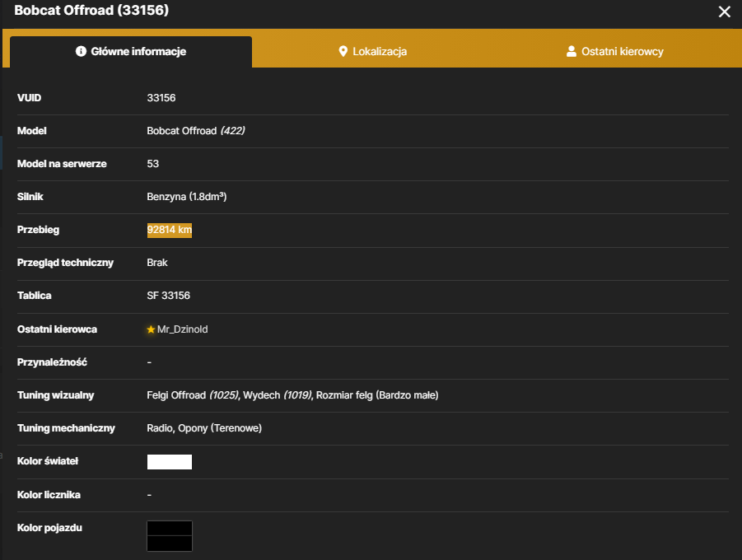The height and width of the screenshot is (560, 742).
Task: Click the highlighted 92814 km mileage value
Action: [x=170, y=230]
